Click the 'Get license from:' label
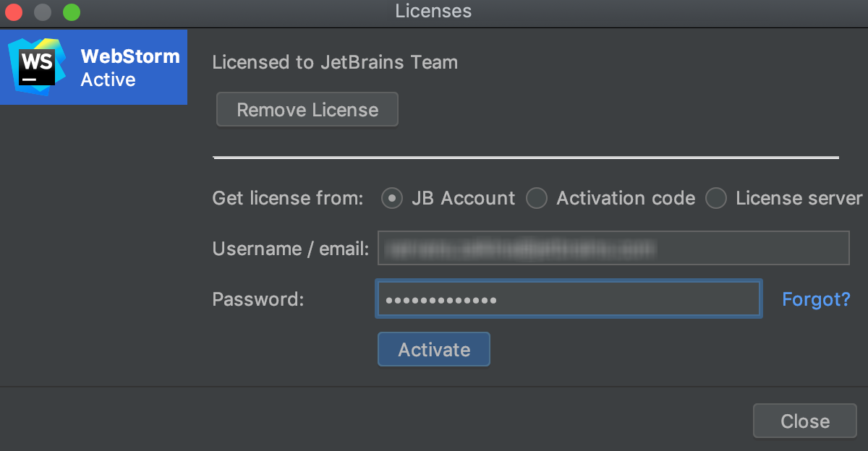868x451 pixels. point(288,198)
